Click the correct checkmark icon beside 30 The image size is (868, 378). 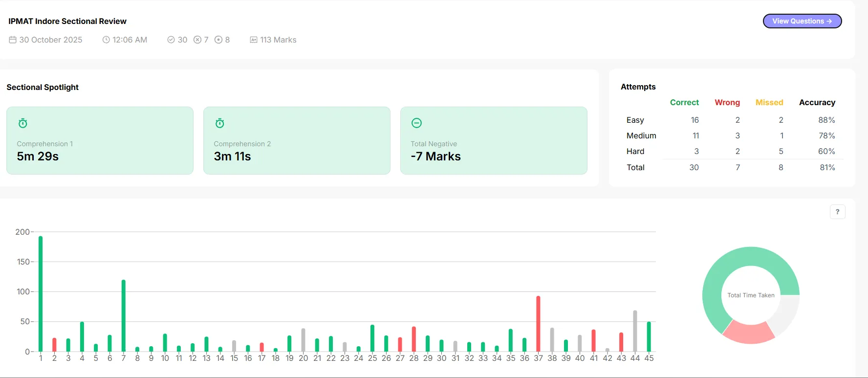pos(171,40)
